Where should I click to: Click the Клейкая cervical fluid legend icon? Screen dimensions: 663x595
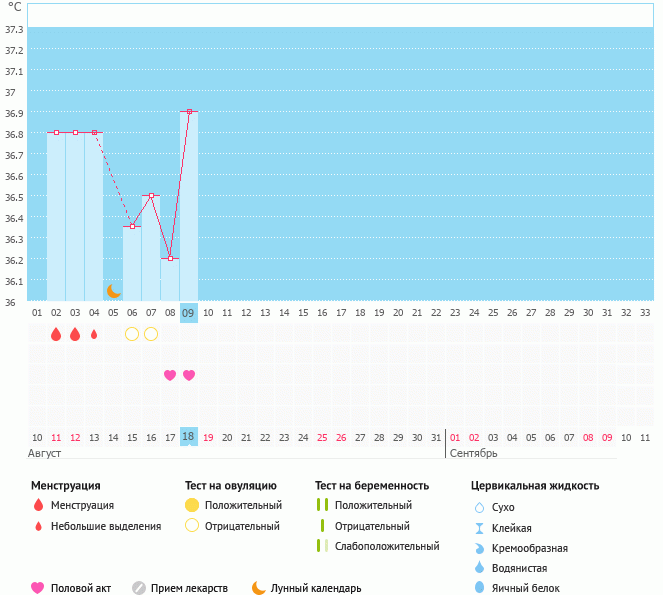tap(479, 528)
